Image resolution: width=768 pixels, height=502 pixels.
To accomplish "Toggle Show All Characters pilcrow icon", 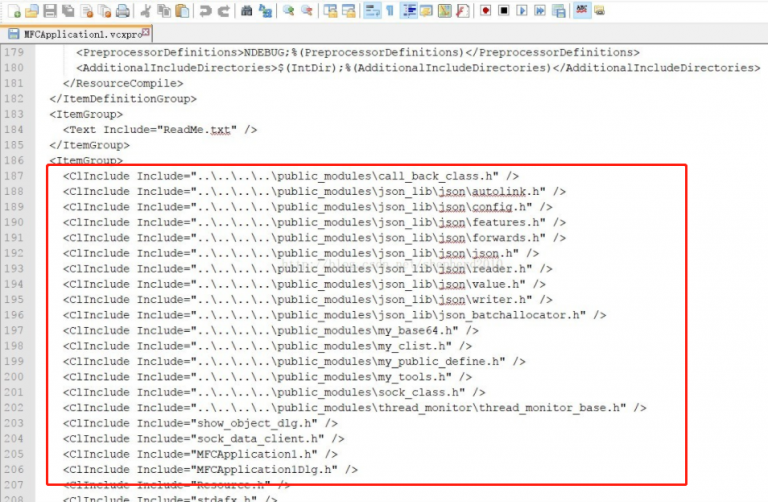I will point(391,11).
